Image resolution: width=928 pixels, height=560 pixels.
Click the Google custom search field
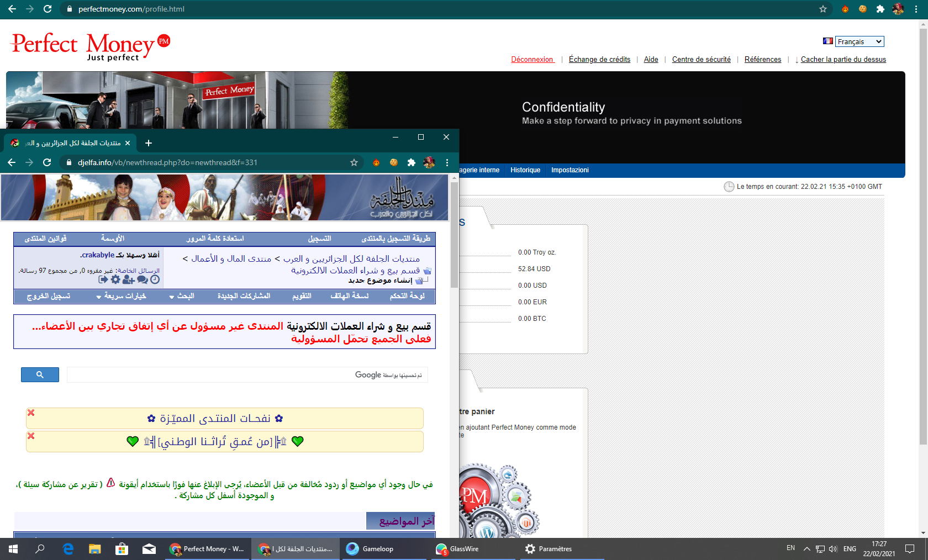click(x=247, y=375)
